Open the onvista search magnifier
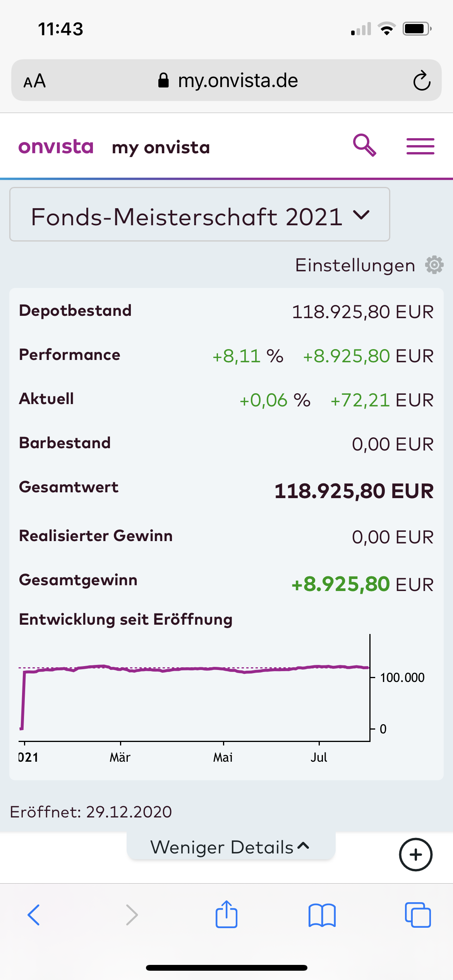 click(364, 146)
